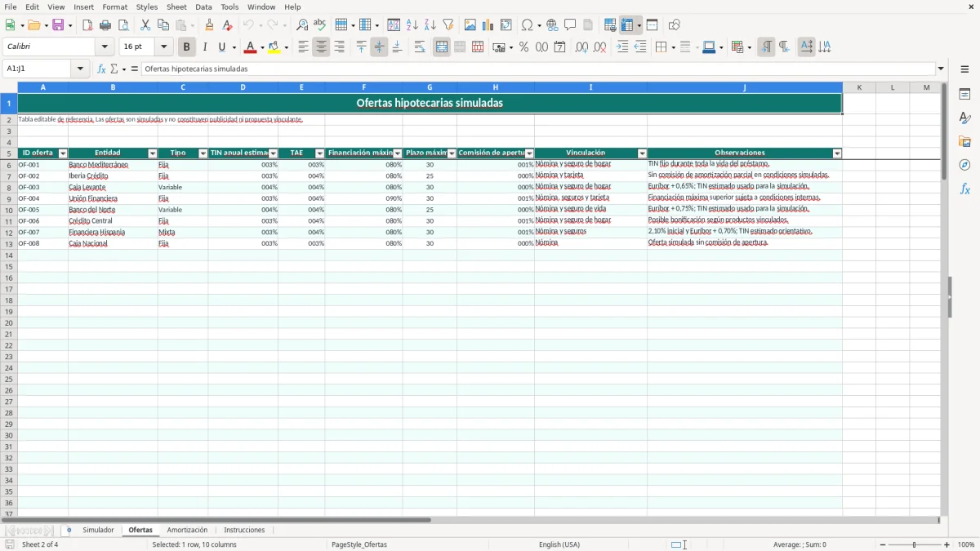Toggle text wrapping
Viewport: 980px width, 551px height.
(420, 47)
